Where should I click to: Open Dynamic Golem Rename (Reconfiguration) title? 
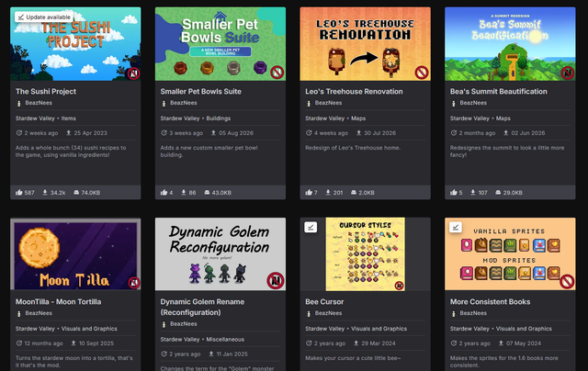click(x=202, y=307)
